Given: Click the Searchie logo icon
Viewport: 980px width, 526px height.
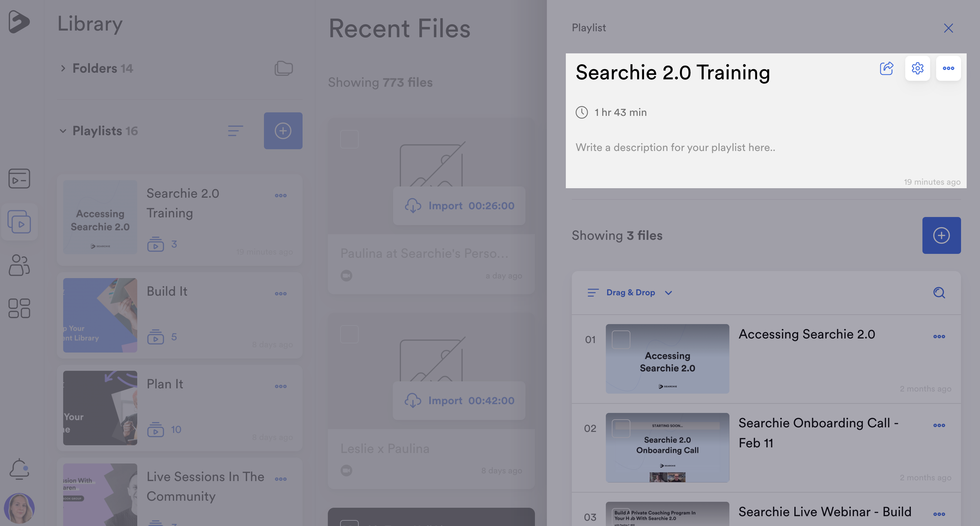Looking at the screenshot, I should (19, 21).
